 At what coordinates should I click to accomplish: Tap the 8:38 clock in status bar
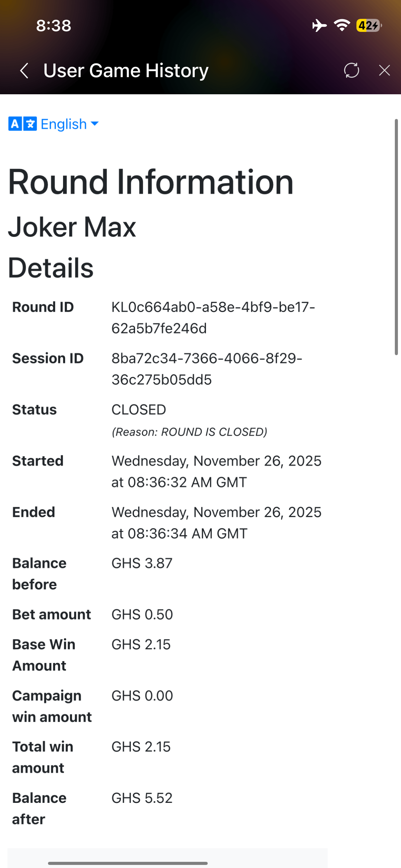(x=54, y=26)
